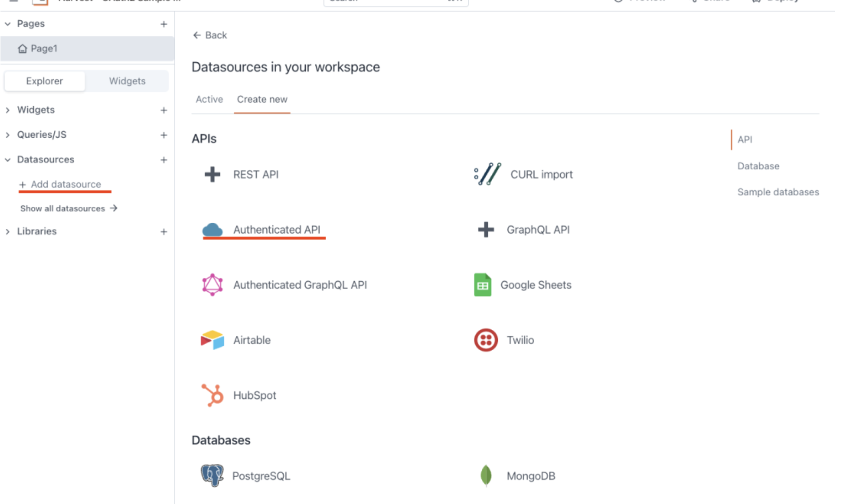Switch to the Active datasources tab

point(209,99)
